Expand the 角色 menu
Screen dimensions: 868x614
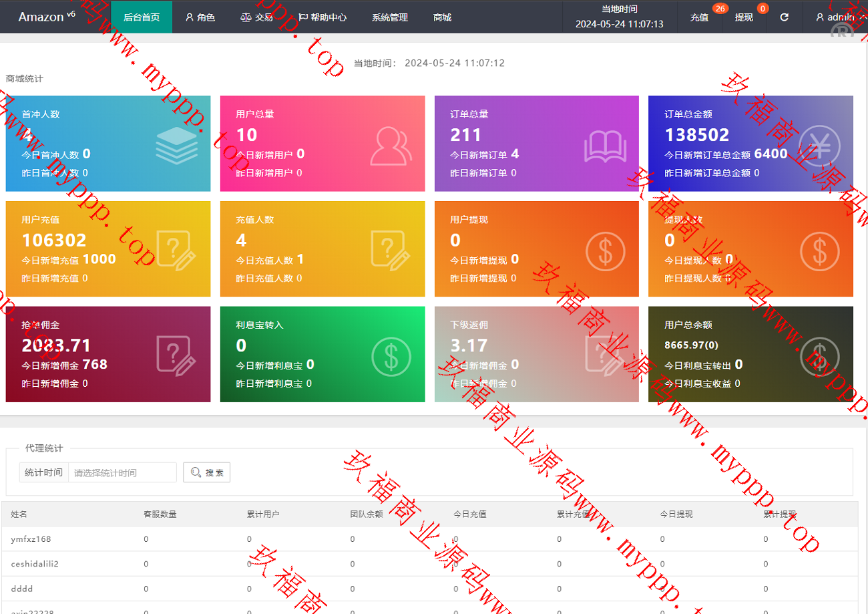(x=200, y=17)
